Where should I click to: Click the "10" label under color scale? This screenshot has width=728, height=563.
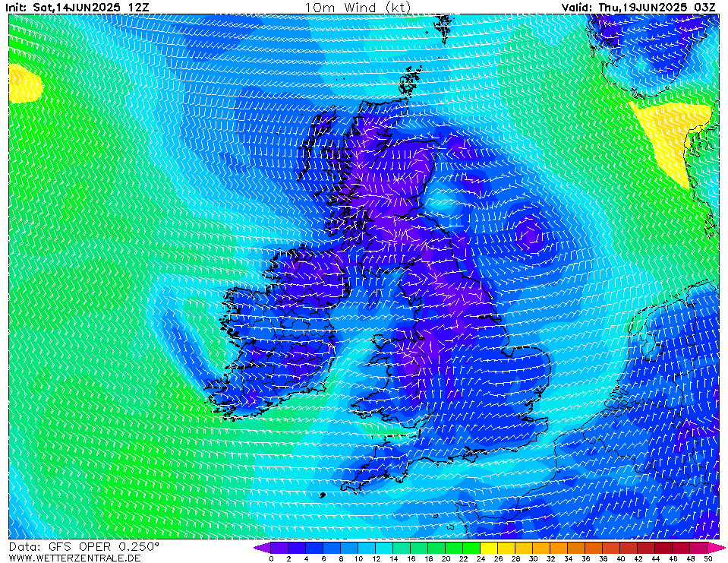click(x=358, y=558)
